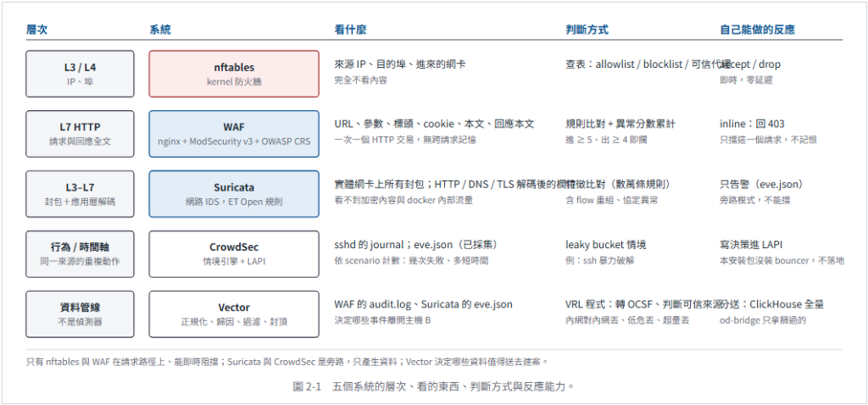Image resolution: width=868 pixels, height=405 pixels.
Task: Click the Suricata system box
Action: [x=234, y=194]
